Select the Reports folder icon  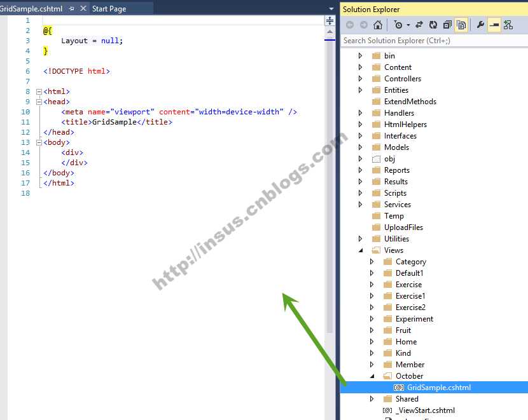(x=376, y=170)
